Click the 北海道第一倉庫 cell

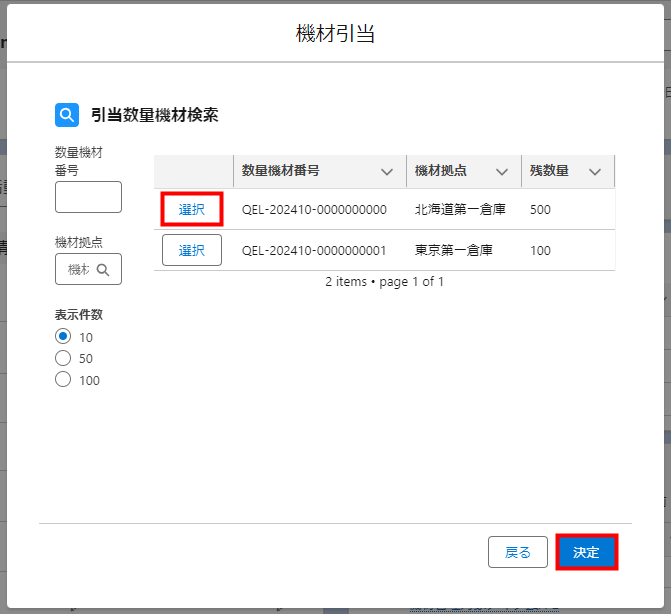point(461,210)
